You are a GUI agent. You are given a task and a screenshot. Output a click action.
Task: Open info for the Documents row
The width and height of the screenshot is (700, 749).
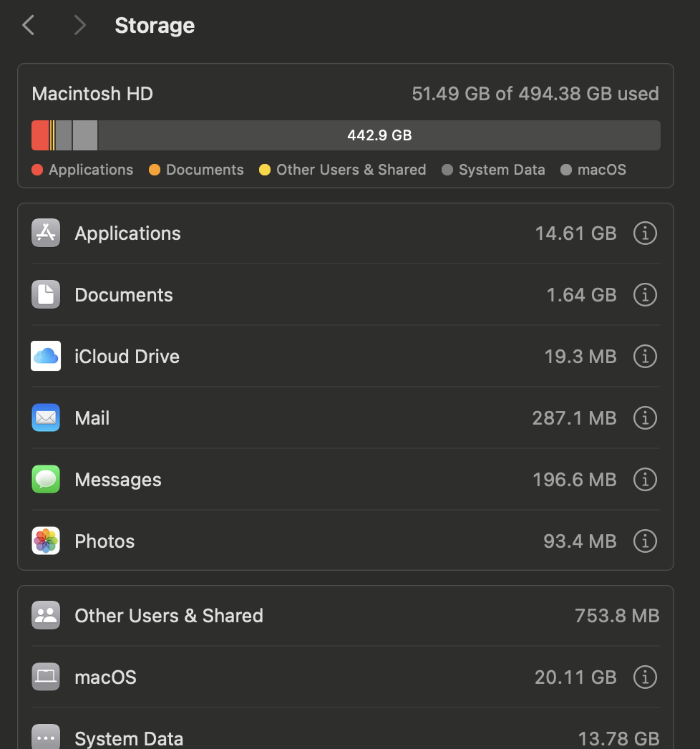(x=645, y=295)
